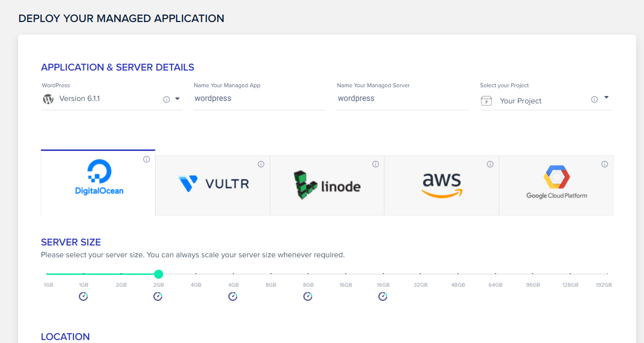Select the DigitalOcean provider tab
This screenshot has height=343, width=644.
point(98,183)
